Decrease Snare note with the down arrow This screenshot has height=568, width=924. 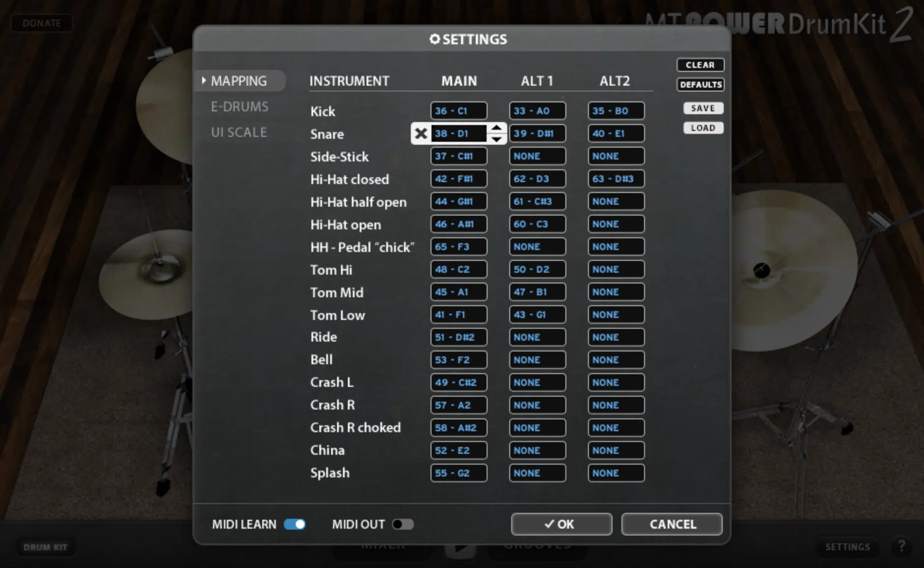click(x=497, y=139)
